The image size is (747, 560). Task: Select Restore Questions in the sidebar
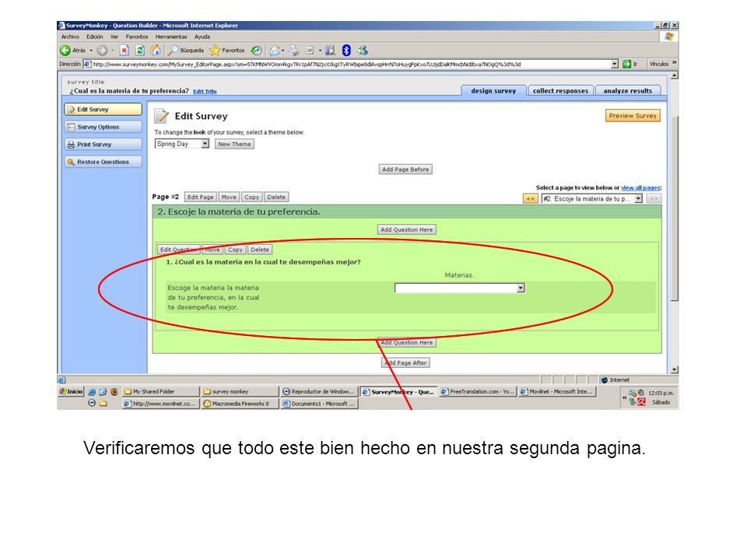point(103,162)
